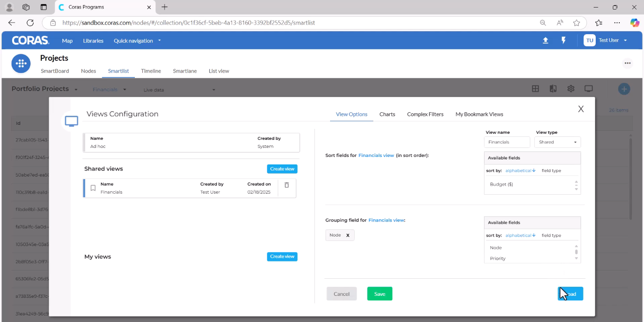Toggle alphabetical sort in grouping fields panel
Viewport: 644px width, 322px height.
(x=520, y=235)
